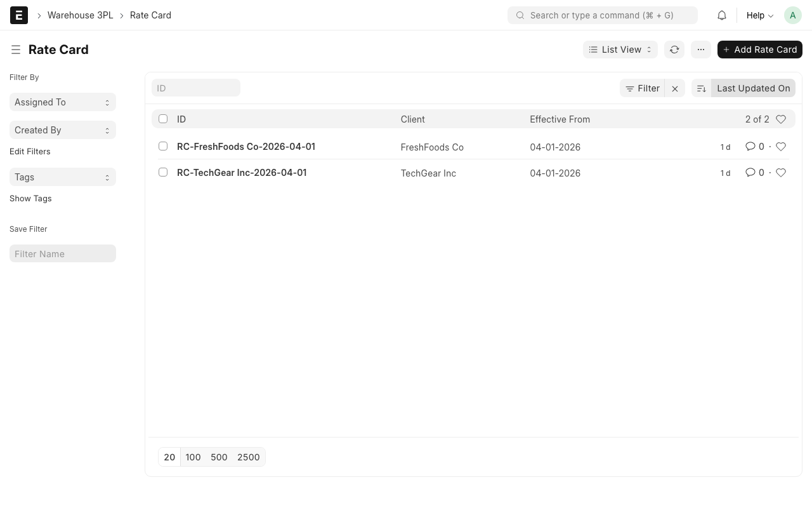Expand the Assigned To filter dropdown
The height and width of the screenshot is (508, 812).
coord(63,102)
